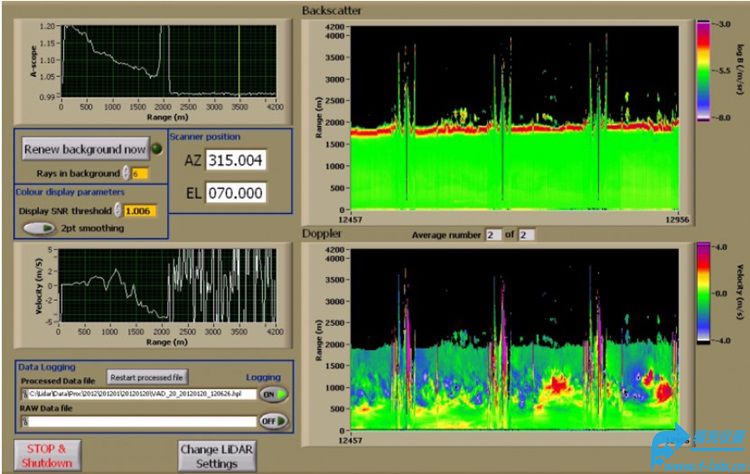
Task: Toggle the 2pt smoothing switch
Action: (x=39, y=228)
